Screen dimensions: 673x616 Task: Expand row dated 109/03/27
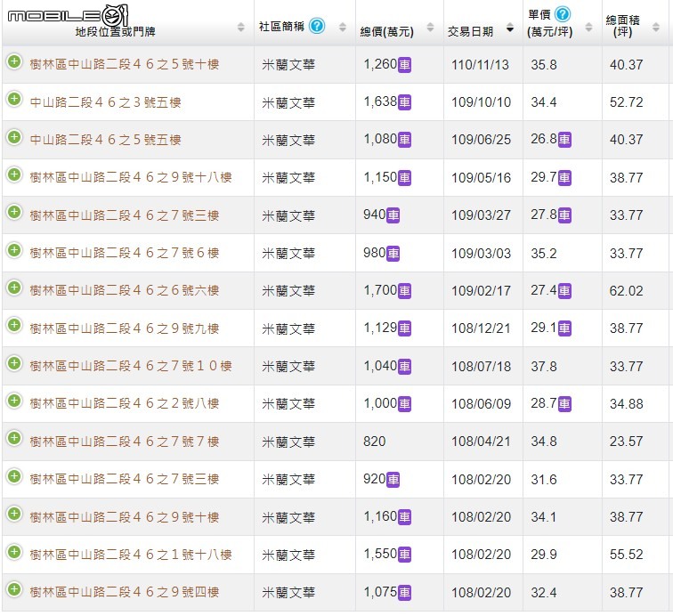pos(14,212)
